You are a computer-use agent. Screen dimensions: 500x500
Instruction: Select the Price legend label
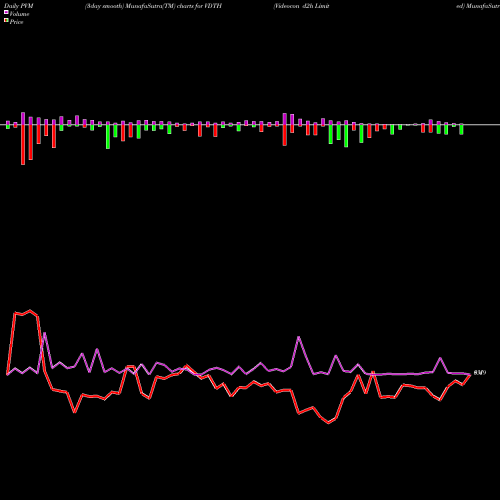coord(16,22)
